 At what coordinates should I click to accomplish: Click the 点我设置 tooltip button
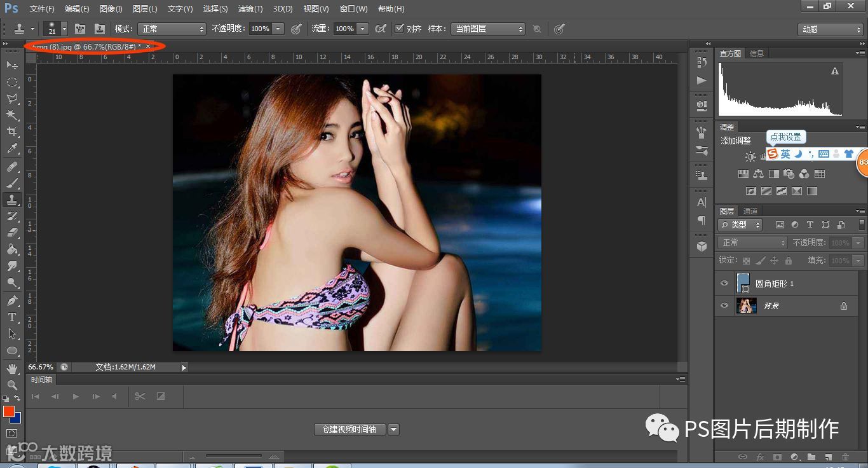tap(786, 137)
